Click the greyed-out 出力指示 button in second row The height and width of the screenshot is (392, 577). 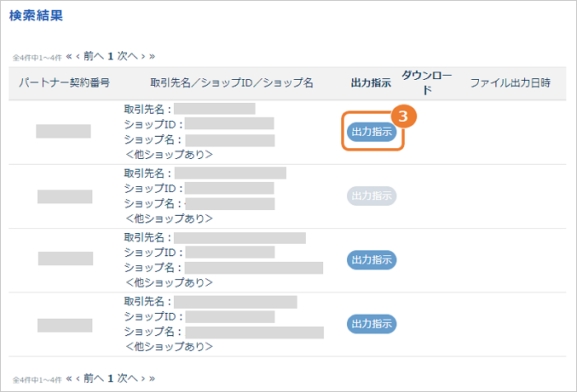(x=372, y=196)
